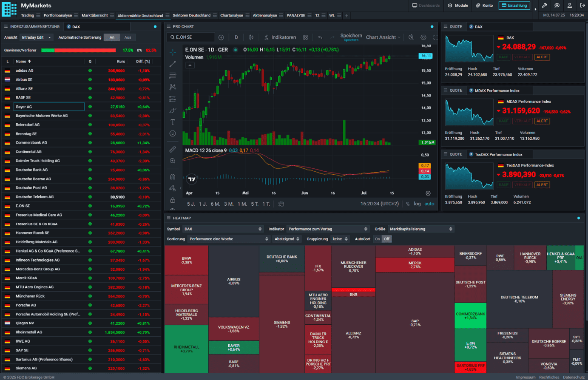The image size is (588, 380).
Task: Click the Indikatoren button
Action: click(280, 37)
